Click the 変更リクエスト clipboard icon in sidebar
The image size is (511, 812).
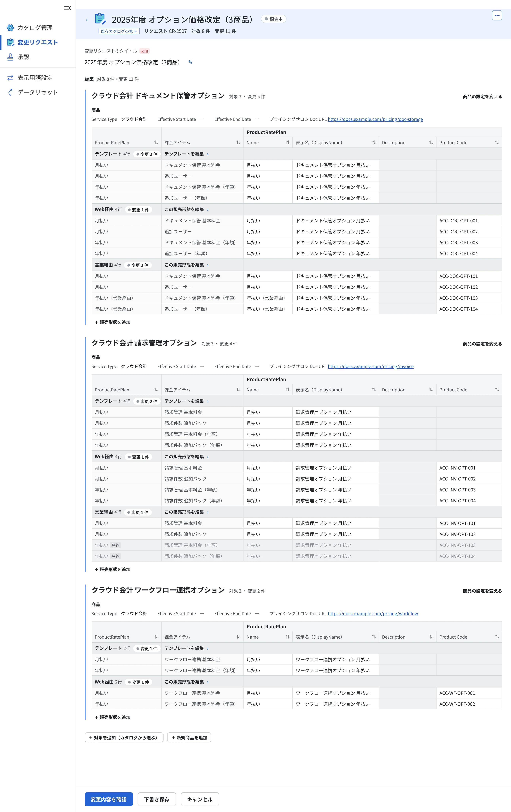[10, 42]
